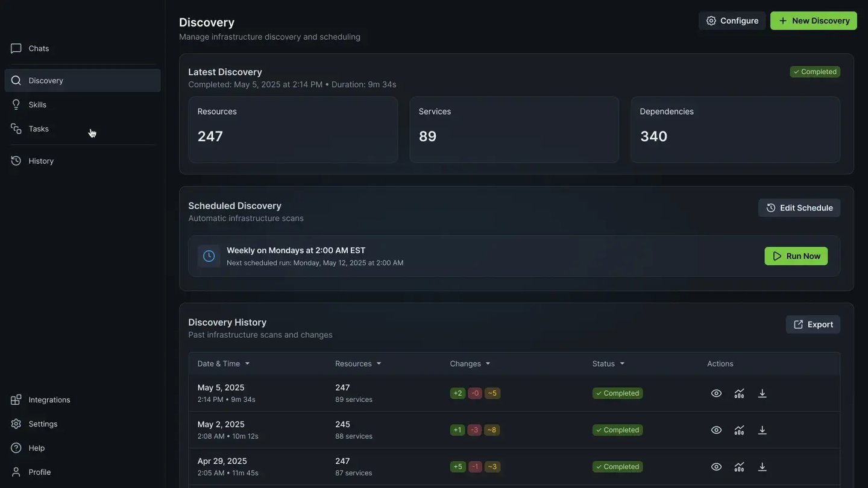868x488 pixels.
Task: Click the eye icon for Apr 29, 2025
Action: tap(716, 467)
